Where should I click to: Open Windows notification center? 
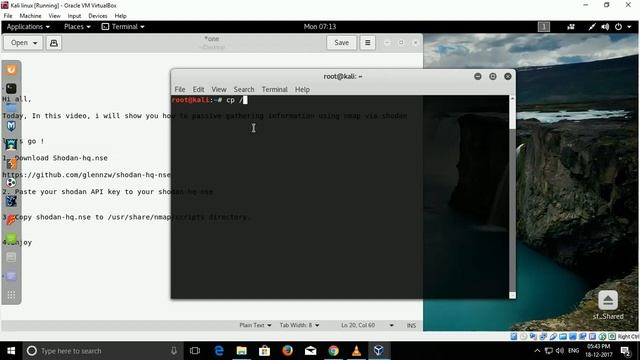[x=625, y=351]
